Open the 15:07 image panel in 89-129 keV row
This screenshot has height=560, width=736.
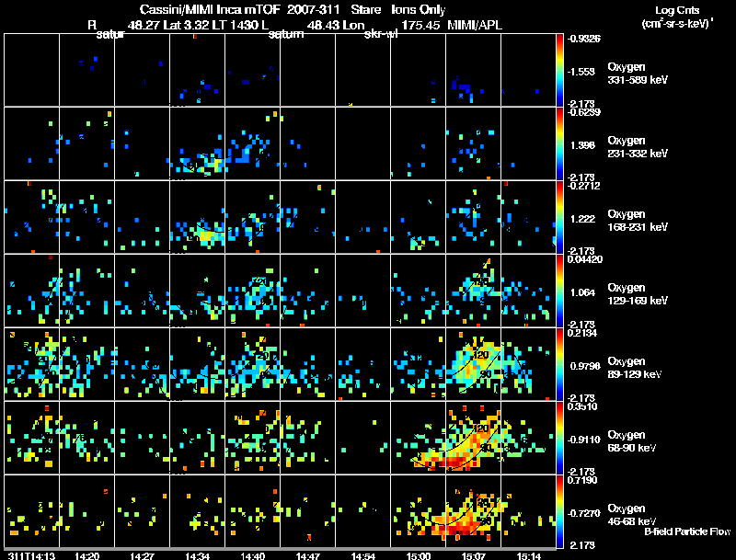click(x=473, y=364)
